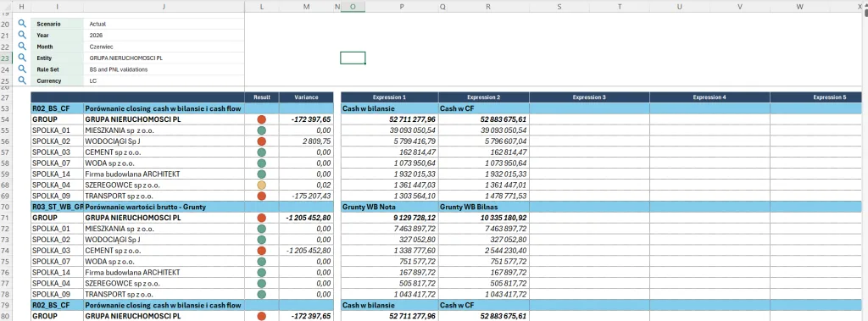Viewport: 868px width, 321px height.
Task: Select column V header
Action: click(740, 7)
